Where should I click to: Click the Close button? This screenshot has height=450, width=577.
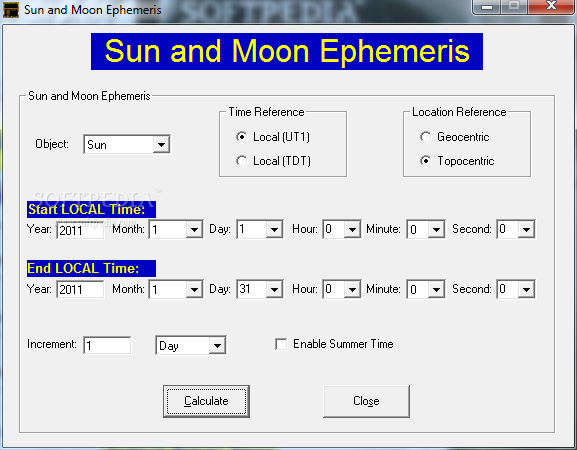coord(366,401)
